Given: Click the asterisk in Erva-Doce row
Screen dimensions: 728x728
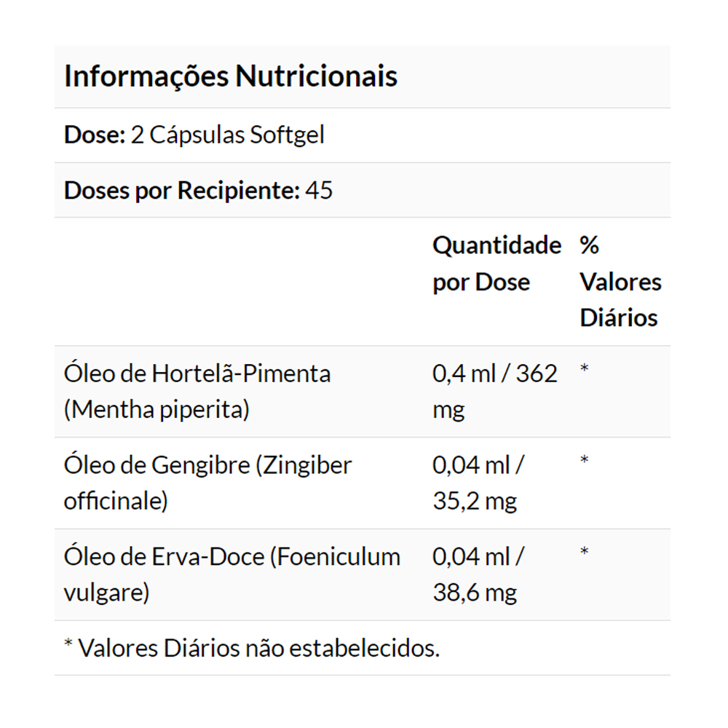Looking at the screenshot, I should click(584, 553).
